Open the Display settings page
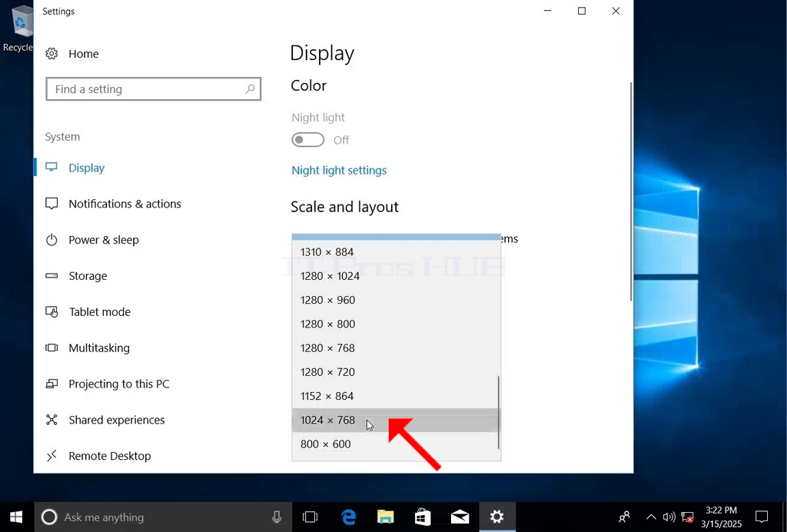 (86, 168)
